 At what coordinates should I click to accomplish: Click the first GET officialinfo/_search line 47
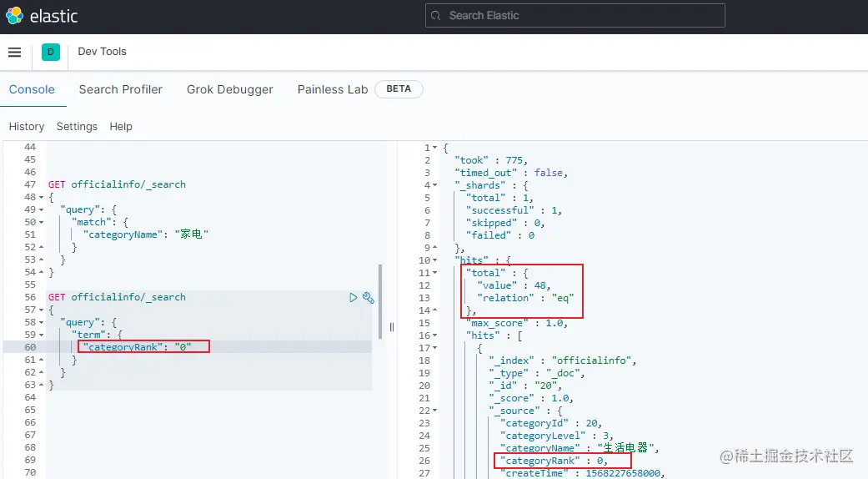point(117,184)
